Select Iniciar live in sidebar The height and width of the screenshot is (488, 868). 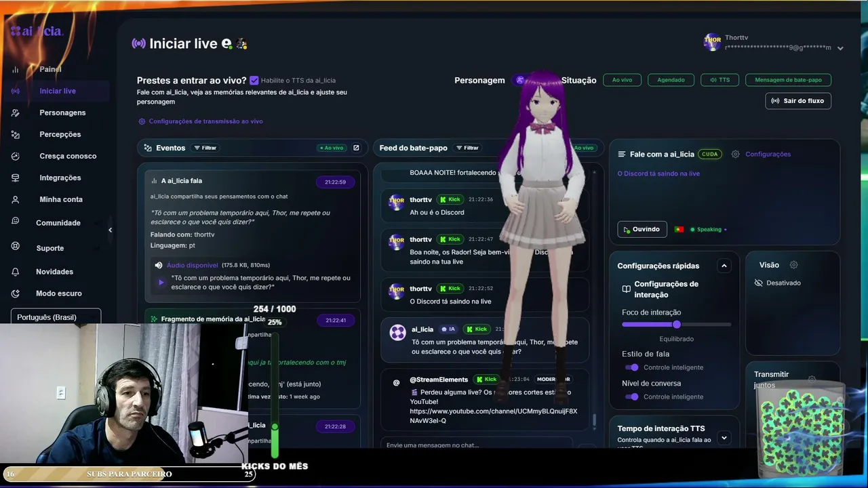coord(58,91)
